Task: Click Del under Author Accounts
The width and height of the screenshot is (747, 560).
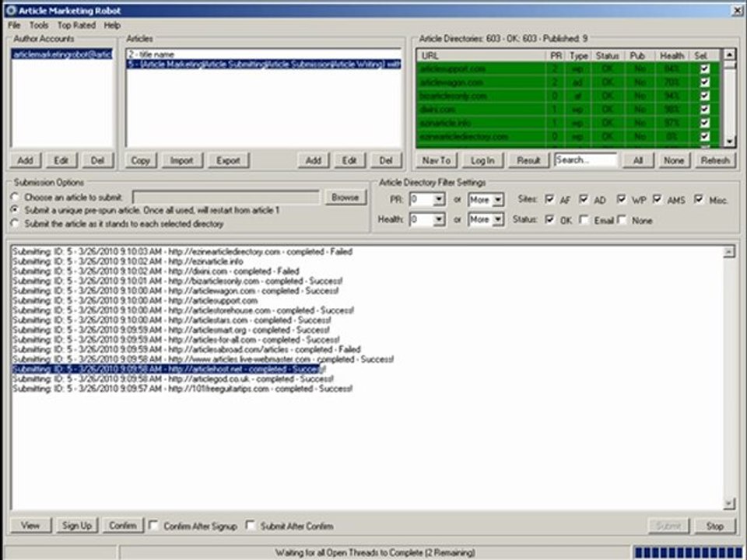Action: (x=97, y=160)
